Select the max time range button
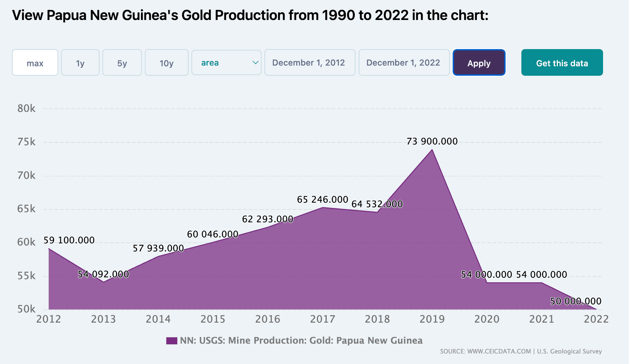 coord(35,62)
